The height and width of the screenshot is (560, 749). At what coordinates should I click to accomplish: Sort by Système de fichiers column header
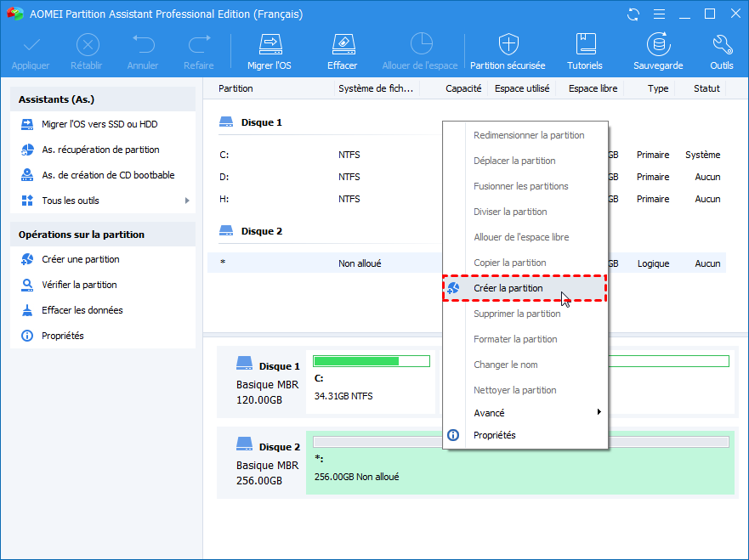[376, 88]
